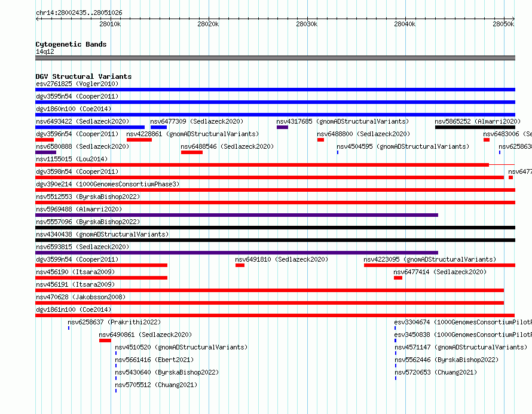Click the red bar under nsv6488546

(x=192, y=152)
